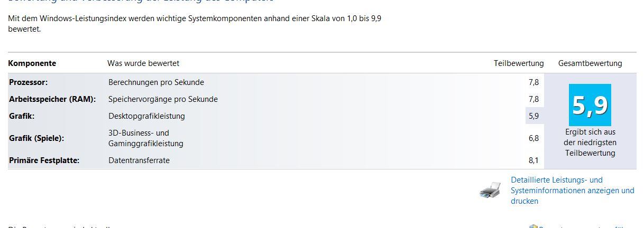644x228 pixels.
Task: Click the Gesamtbewertung column header
Action: [x=590, y=63]
